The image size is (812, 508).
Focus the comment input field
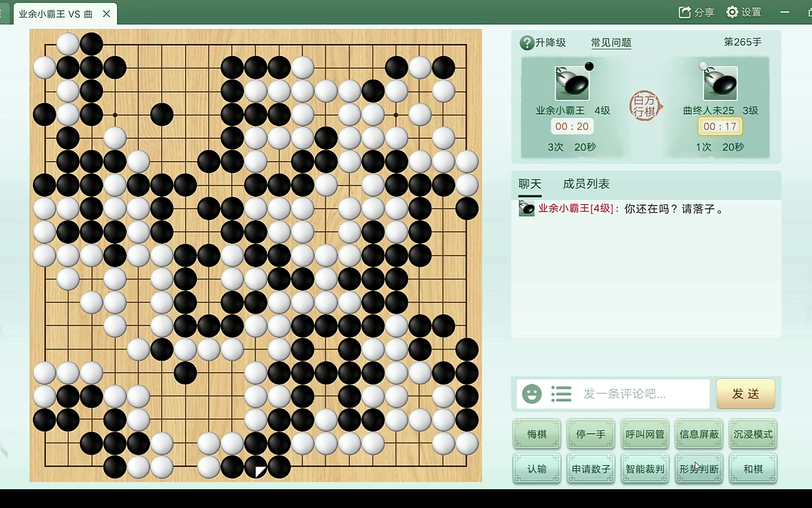(646, 394)
